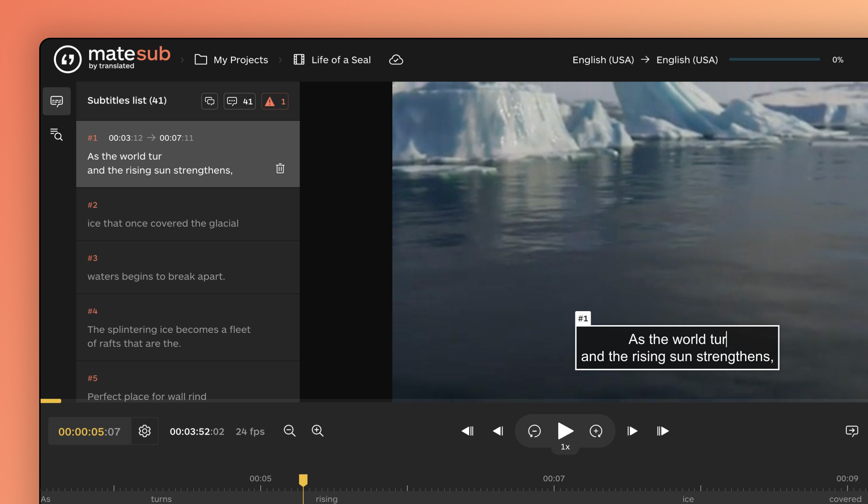Screen dimensions: 868x504
Task: Click start time 00:03:12 of subtitle #1
Action: pos(126,138)
